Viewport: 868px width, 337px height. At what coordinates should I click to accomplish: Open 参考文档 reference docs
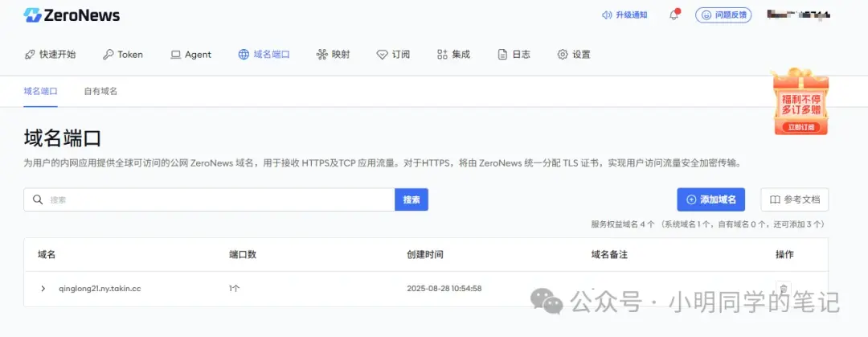[x=794, y=199]
